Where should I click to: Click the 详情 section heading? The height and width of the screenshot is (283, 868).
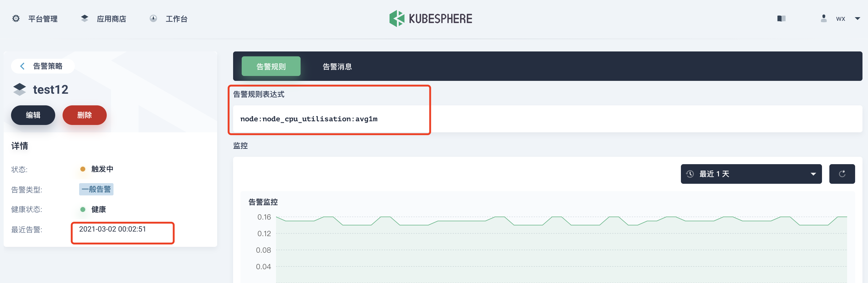tap(20, 146)
